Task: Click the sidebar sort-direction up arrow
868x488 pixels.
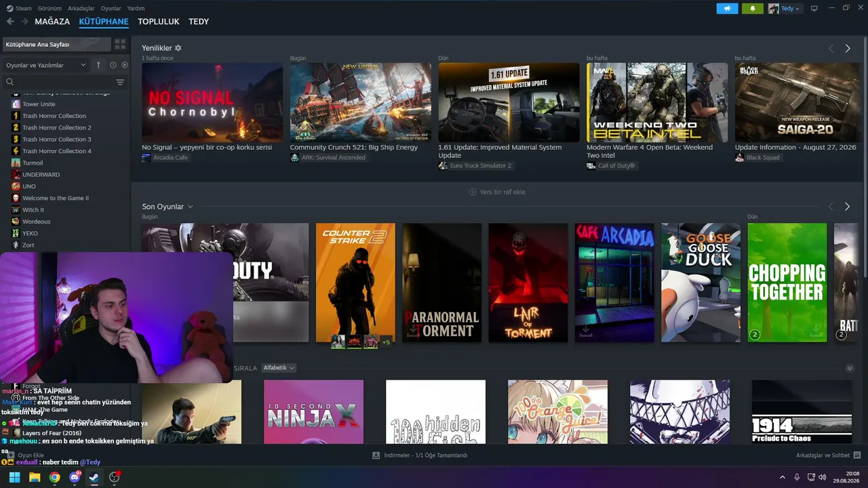Action: pyautogui.click(x=98, y=65)
